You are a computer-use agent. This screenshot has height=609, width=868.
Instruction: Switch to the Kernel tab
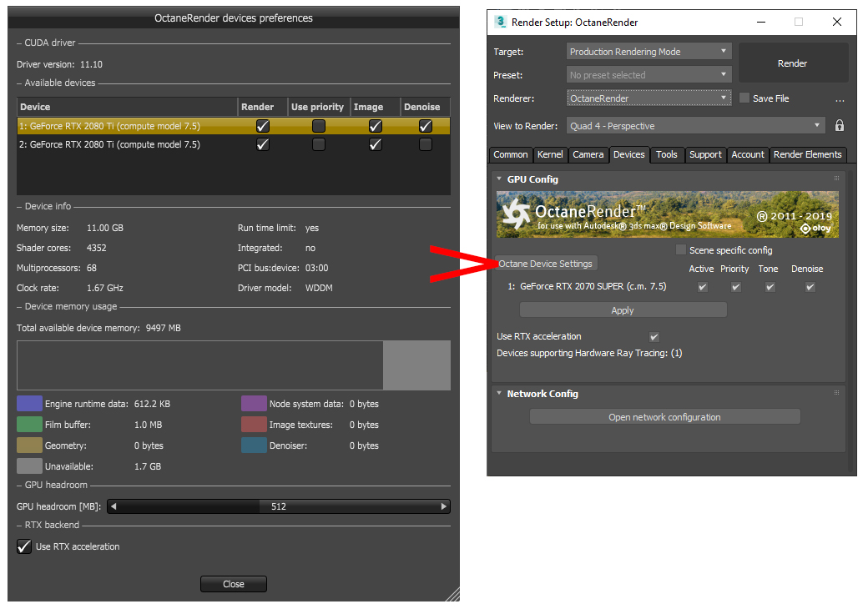(x=550, y=155)
